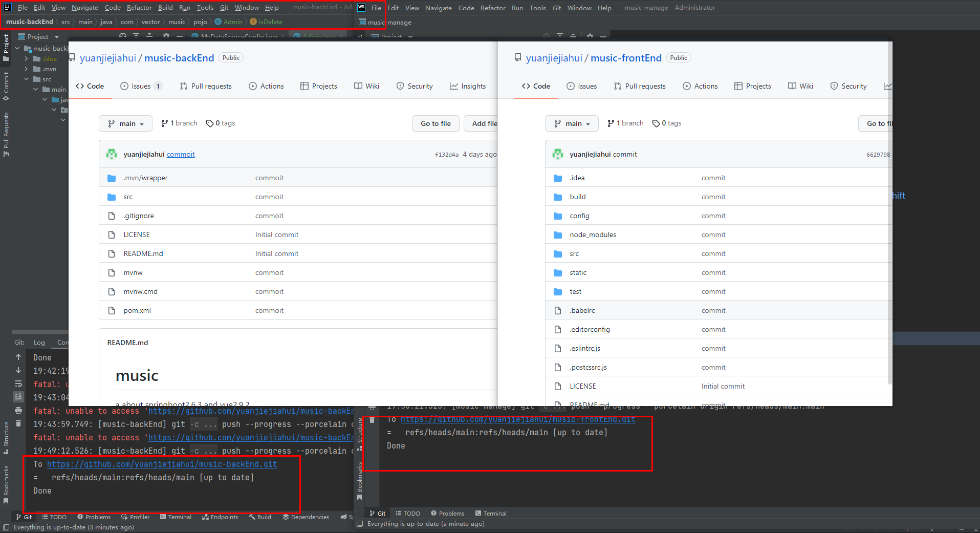The height and width of the screenshot is (533, 980).
Task: Open main branch dropdown in music-frontEnd repo
Action: coord(572,123)
